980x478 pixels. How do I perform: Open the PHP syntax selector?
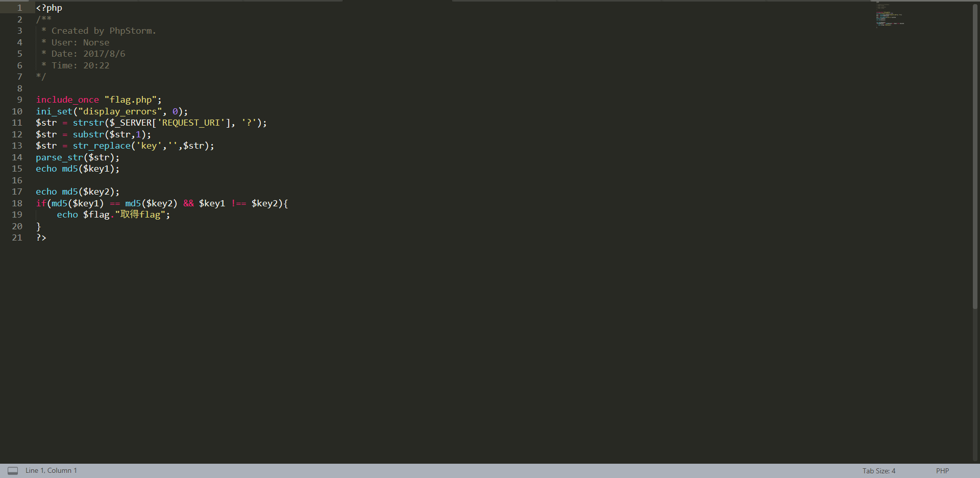click(x=942, y=470)
